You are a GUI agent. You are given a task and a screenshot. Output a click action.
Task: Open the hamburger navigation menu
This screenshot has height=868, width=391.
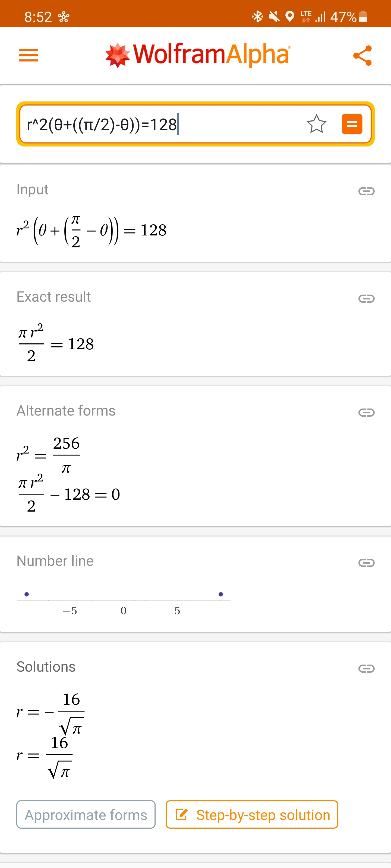(x=28, y=55)
